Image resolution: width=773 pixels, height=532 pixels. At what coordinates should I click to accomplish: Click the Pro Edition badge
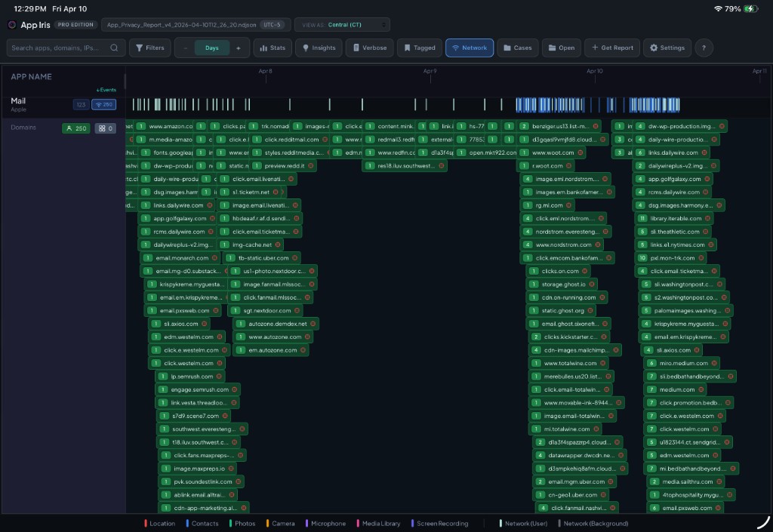[x=75, y=25]
